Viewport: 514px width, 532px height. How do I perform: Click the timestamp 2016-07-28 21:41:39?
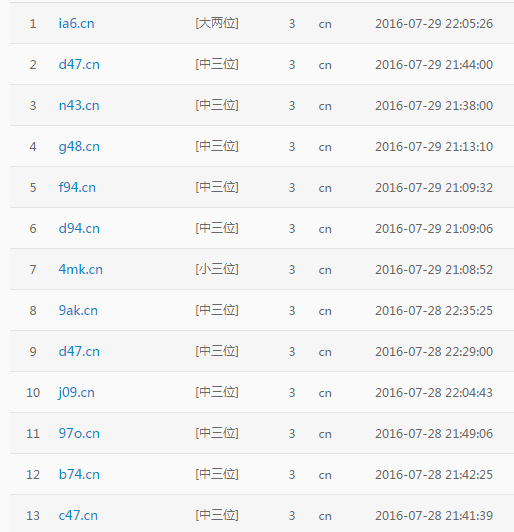(x=434, y=516)
